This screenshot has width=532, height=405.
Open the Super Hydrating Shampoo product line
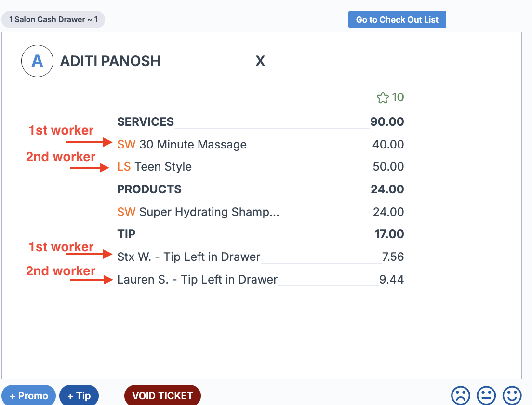(x=209, y=212)
